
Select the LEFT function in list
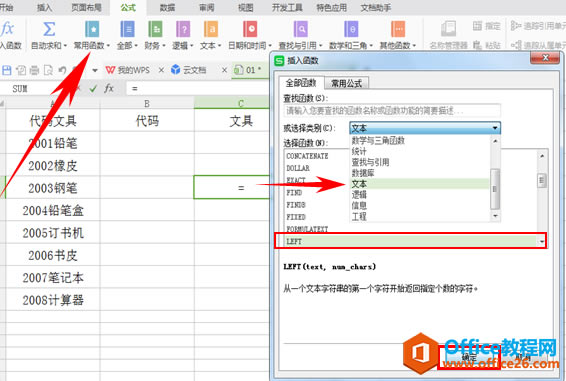[411, 241]
